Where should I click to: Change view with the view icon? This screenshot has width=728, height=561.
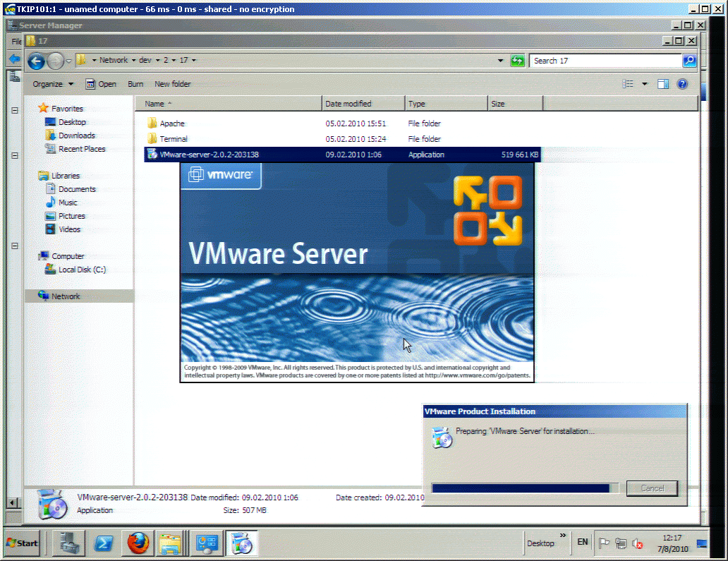[x=628, y=84]
